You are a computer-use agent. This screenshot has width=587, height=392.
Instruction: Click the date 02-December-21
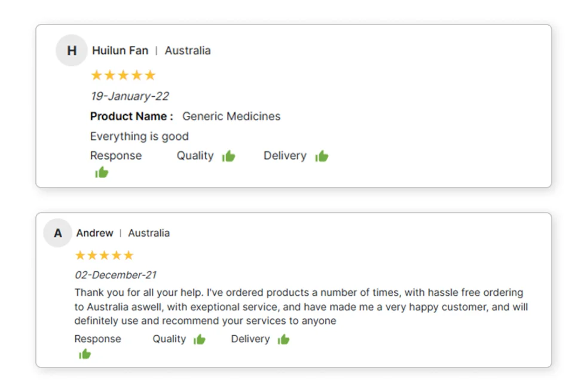click(x=116, y=275)
